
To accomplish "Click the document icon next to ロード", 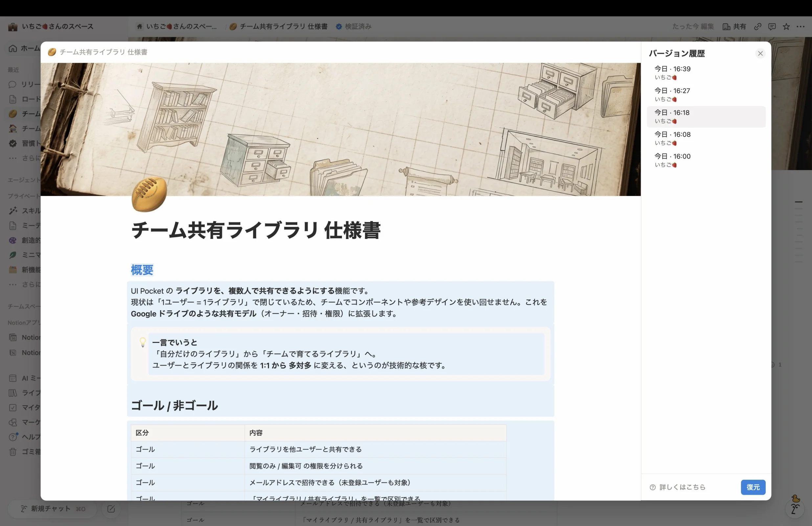I will (x=12, y=99).
